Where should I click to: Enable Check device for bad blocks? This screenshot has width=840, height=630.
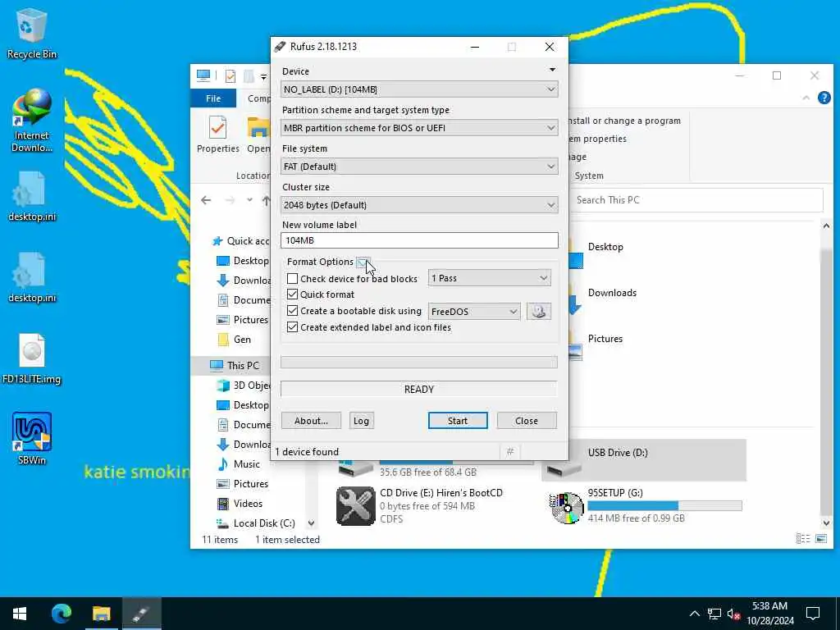(x=292, y=279)
